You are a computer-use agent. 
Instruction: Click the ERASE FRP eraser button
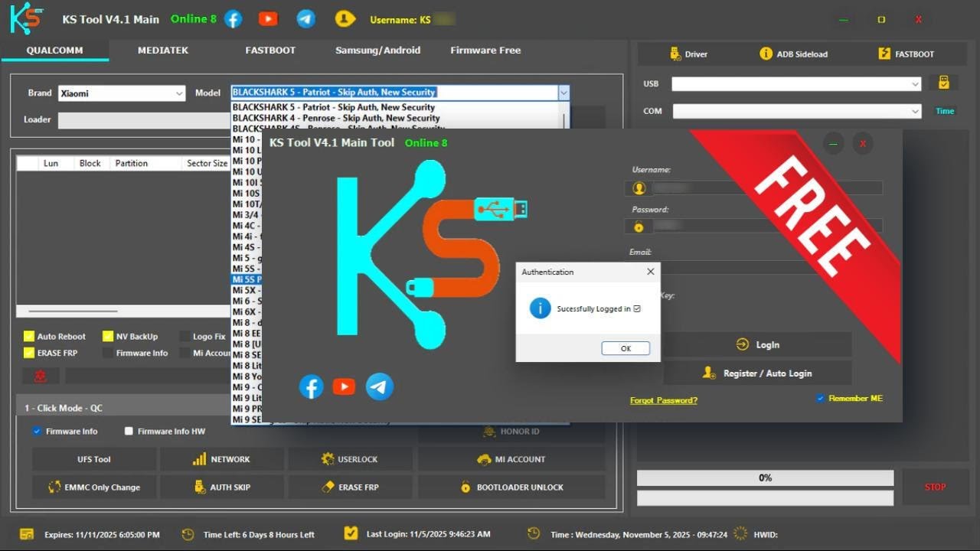(350, 487)
